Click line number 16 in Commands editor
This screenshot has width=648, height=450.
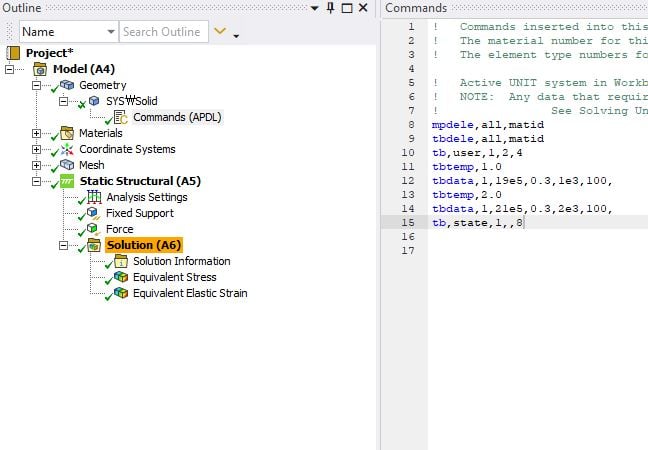tap(407, 236)
